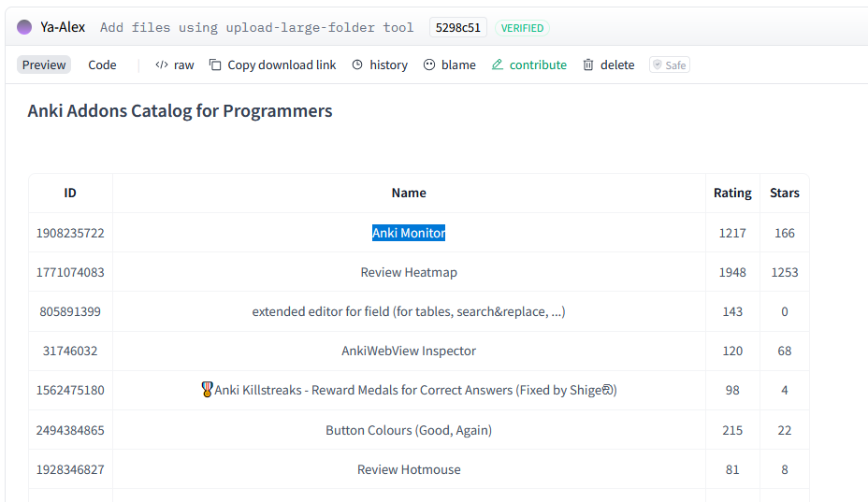This screenshot has width=868, height=502.
Task: Click the ID cell 1771074083
Action: click(x=70, y=272)
